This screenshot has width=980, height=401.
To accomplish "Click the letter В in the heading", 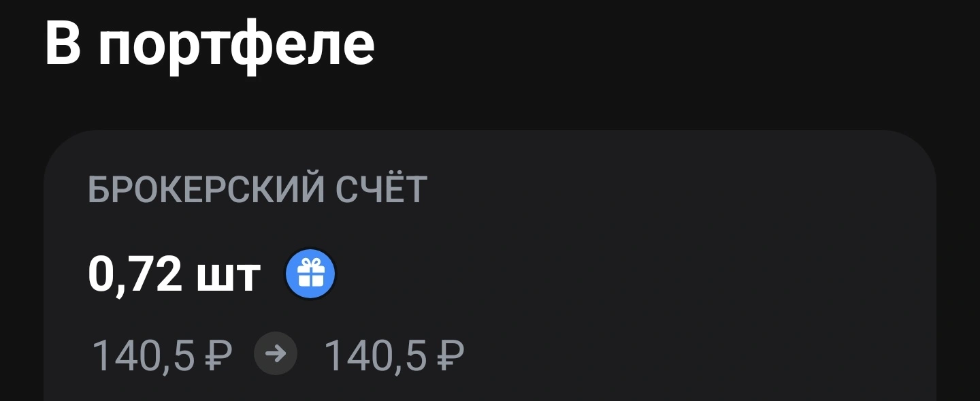I will click(x=63, y=42).
